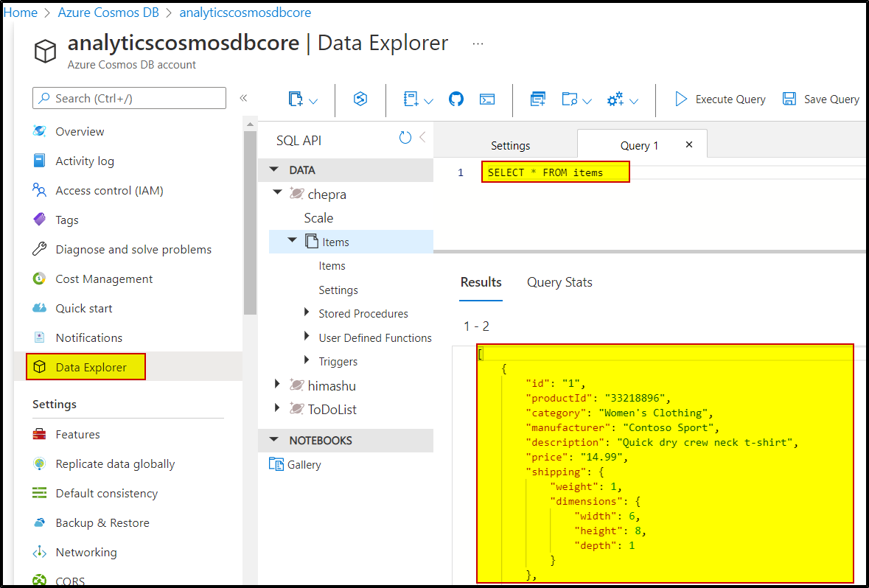Click the Features toolbox icon
869x588 pixels.
coord(39,435)
